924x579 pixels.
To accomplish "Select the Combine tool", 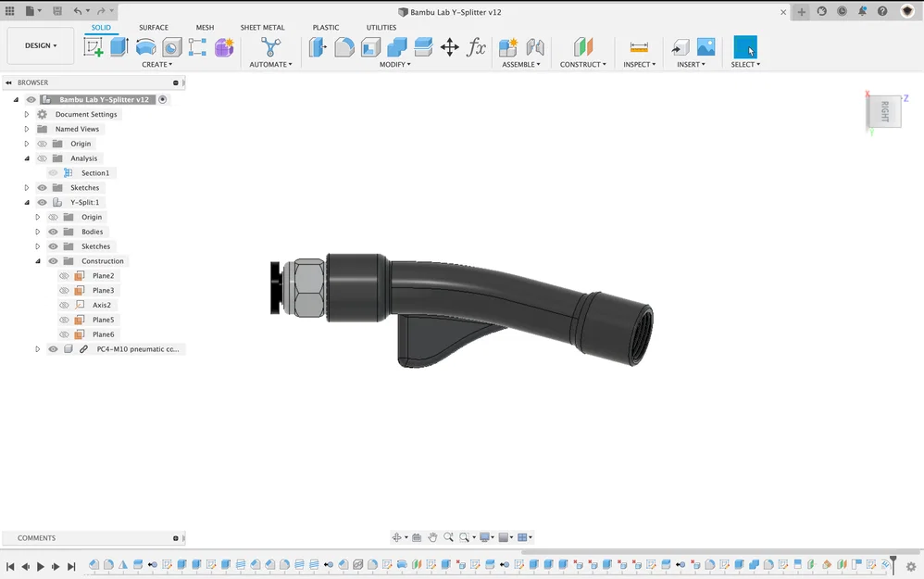I will [x=396, y=47].
